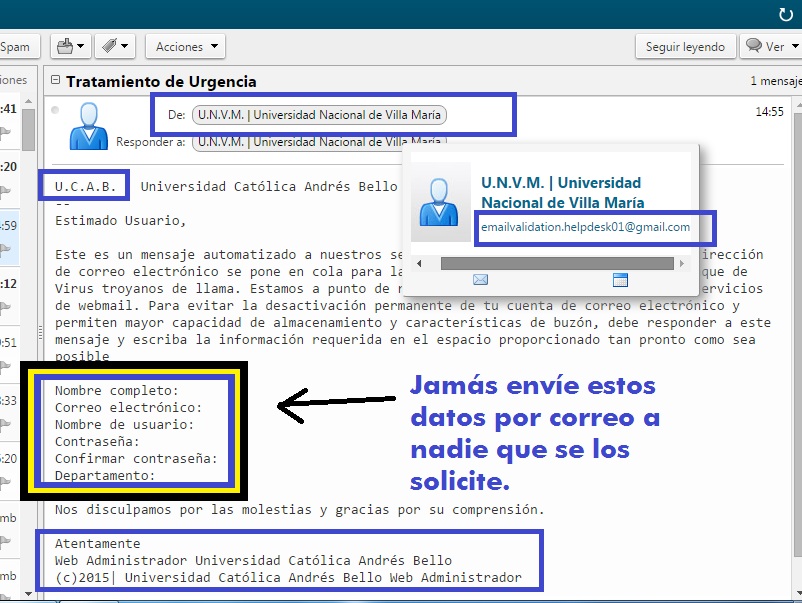Click the line Correo electrónico:
Image resolution: width=802 pixels, height=603 pixels.
click(x=128, y=408)
